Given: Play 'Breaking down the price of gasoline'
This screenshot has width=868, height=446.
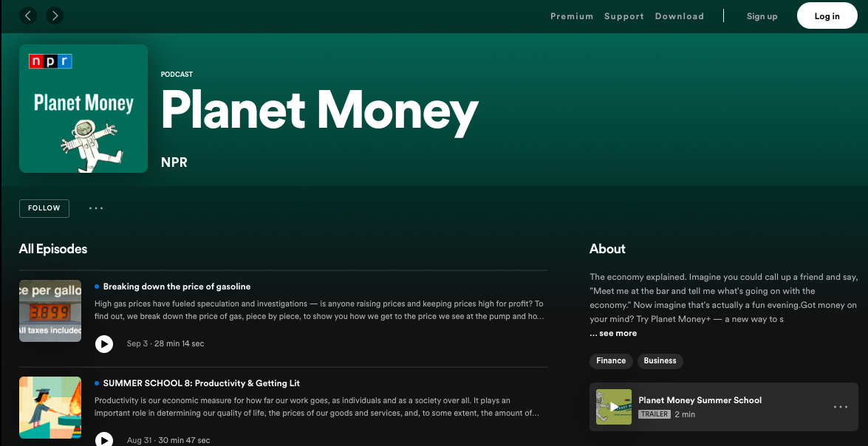Looking at the screenshot, I should (x=104, y=343).
